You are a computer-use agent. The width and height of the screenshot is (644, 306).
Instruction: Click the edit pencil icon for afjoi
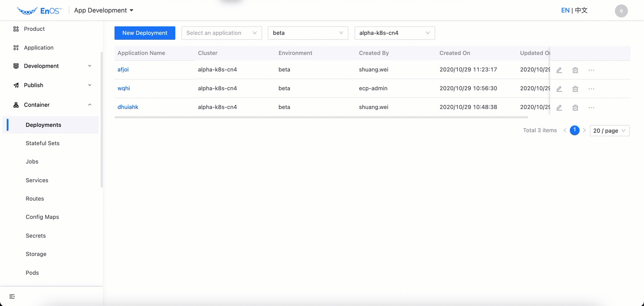click(559, 70)
